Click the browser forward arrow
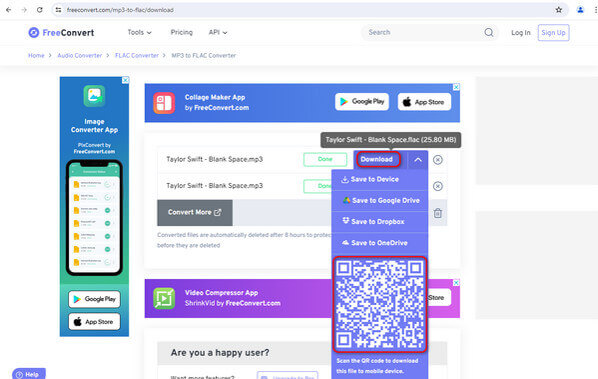Viewport: 598px width, 379px height. (24, 10)
